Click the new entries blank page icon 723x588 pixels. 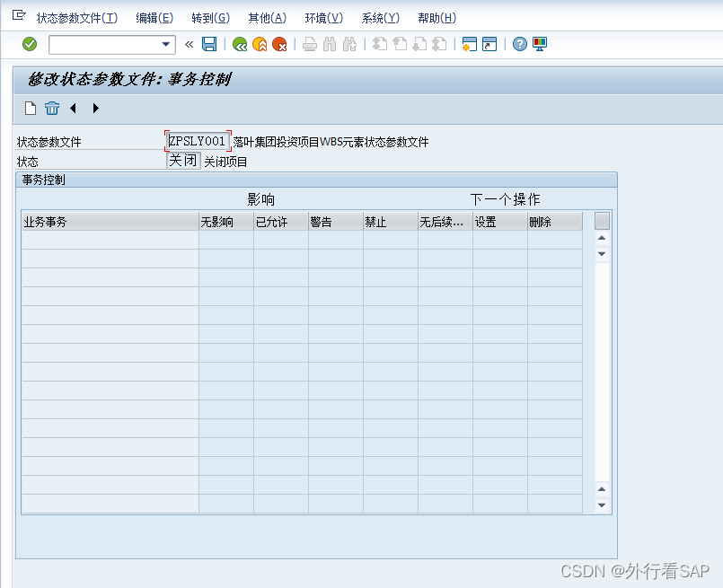[31, 109]
